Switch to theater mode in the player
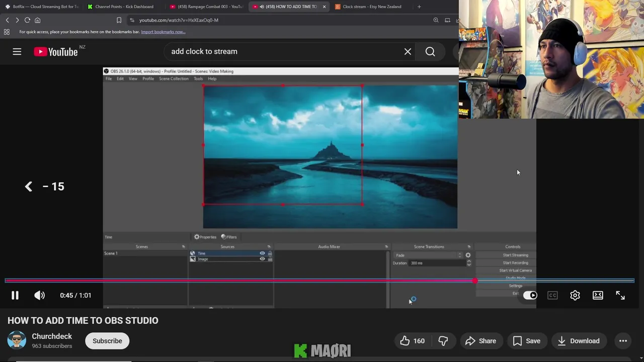The height and width of the screenshot is (362, 644). pos(598,296)
